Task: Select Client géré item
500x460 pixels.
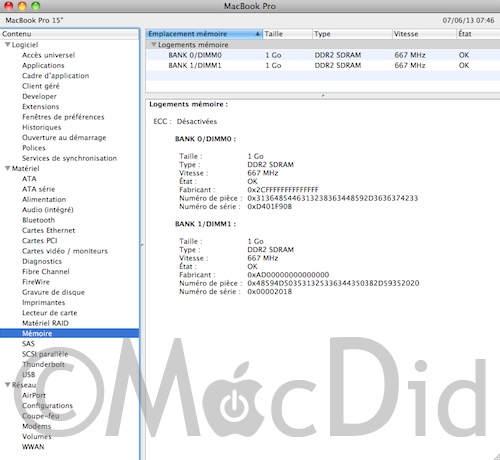Action: point(41,86)
